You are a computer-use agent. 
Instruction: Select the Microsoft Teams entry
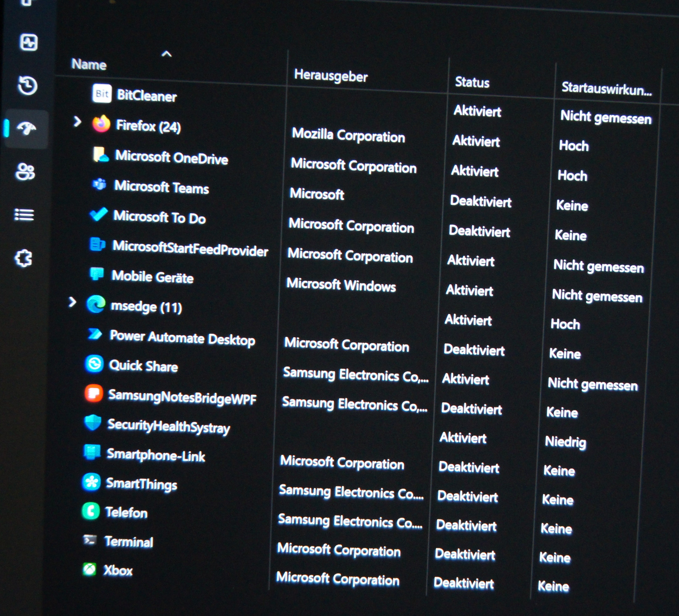[161, 187]
